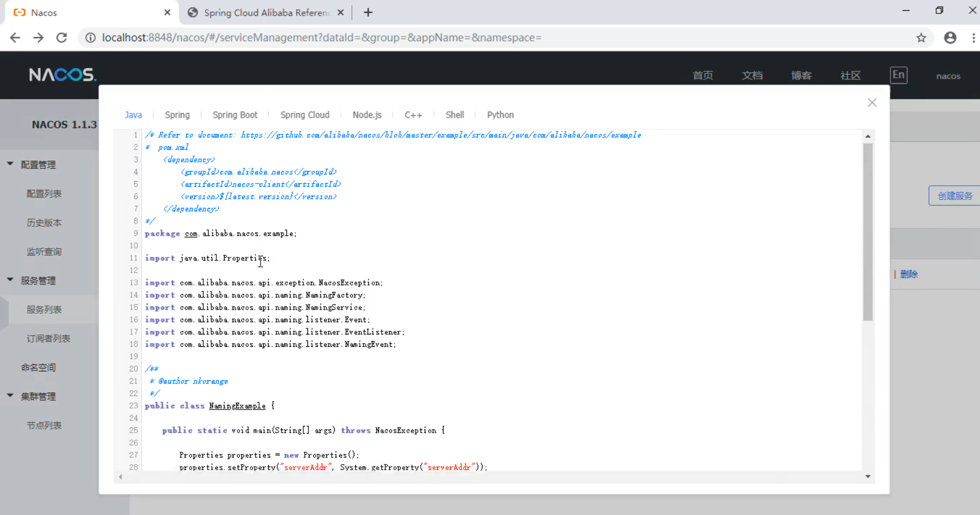Switch language with the En button
Screen dimensions: 980x515
tap(899, 75)
